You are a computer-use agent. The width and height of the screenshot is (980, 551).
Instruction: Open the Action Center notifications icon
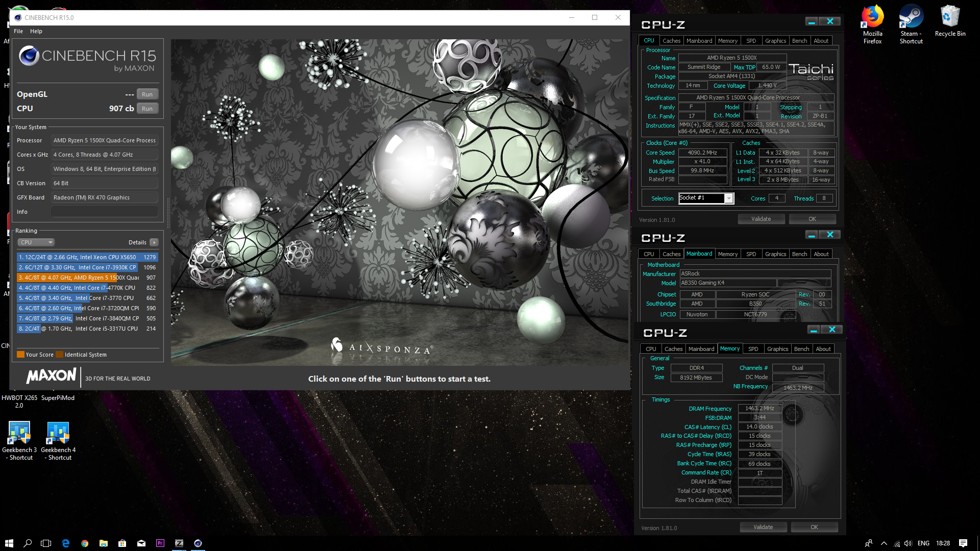tap(963, 543)
